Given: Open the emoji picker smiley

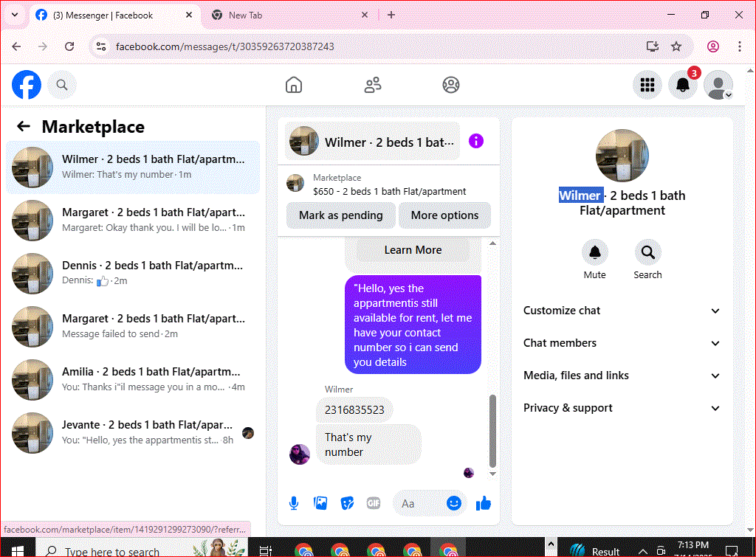Looking at the screenshot, I should click(454, 504).
